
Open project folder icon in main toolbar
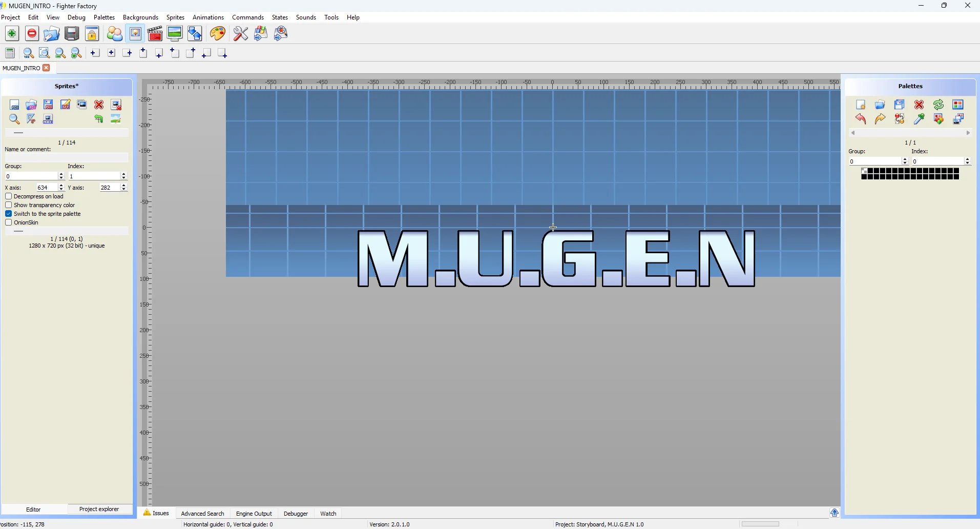pyautogui.click(x=52, y=34)
